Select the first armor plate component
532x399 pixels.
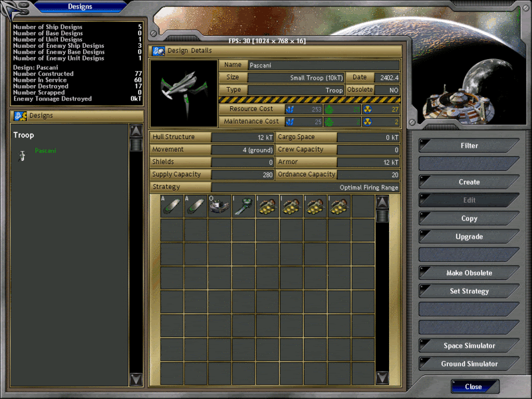pos(172,206)
